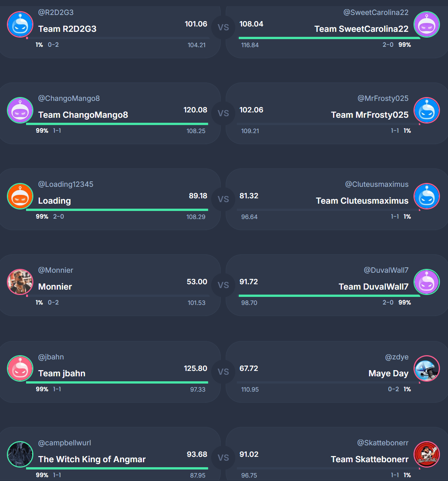Select jbahn's pink robot avatar
448x481 pixels.
click(20, 369)
